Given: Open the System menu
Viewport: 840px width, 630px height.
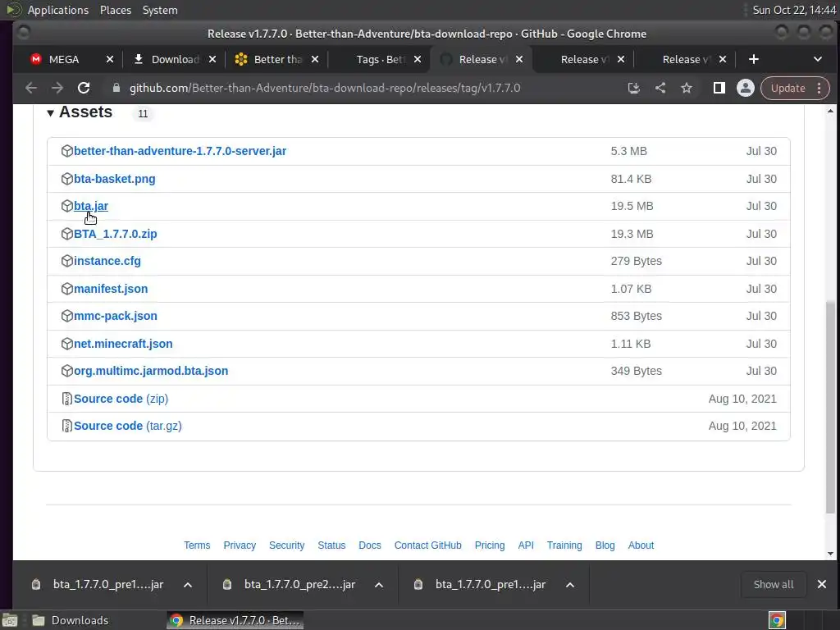Looking at the screenshot, I should 160,10.
